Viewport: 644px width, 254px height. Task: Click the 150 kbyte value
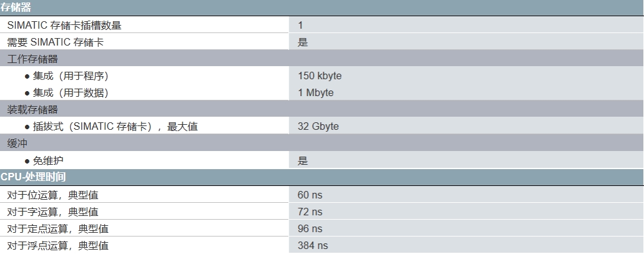tap(319, 76)
